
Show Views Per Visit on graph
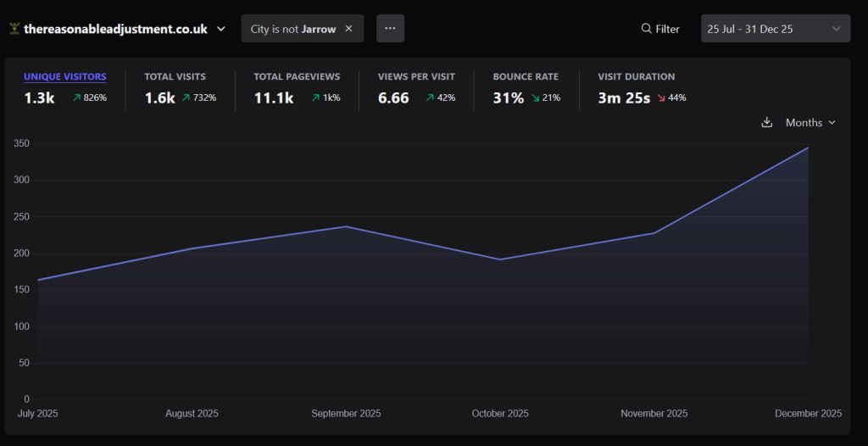[x=416, y=77]
